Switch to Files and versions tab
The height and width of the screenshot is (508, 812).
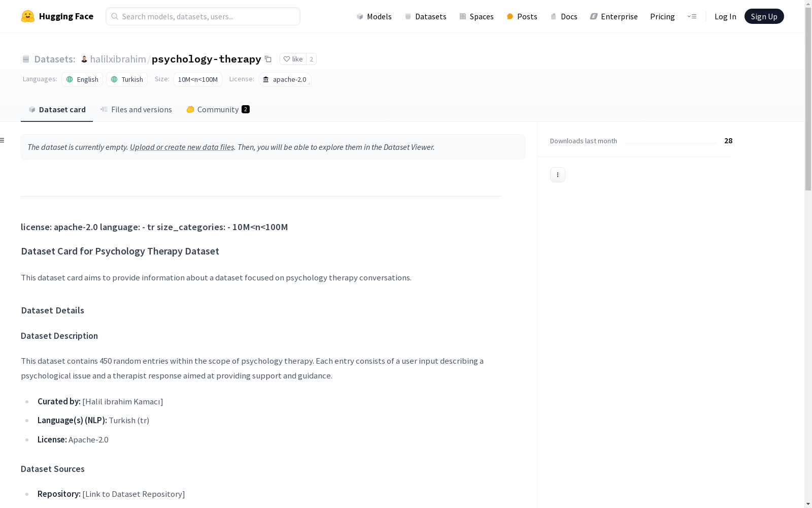(x=136, y=110)
